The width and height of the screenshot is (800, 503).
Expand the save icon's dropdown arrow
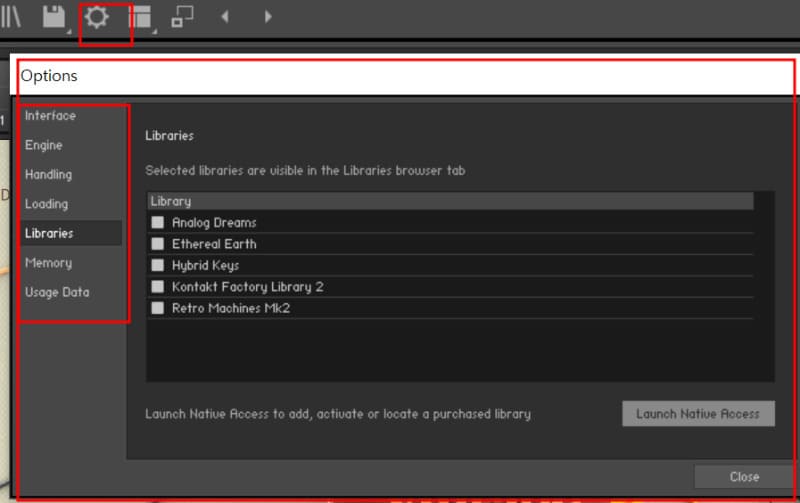pos(68,32)
